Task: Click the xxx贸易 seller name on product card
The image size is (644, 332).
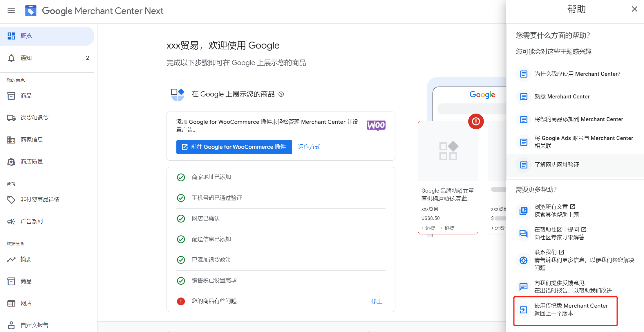Action: 430,209
